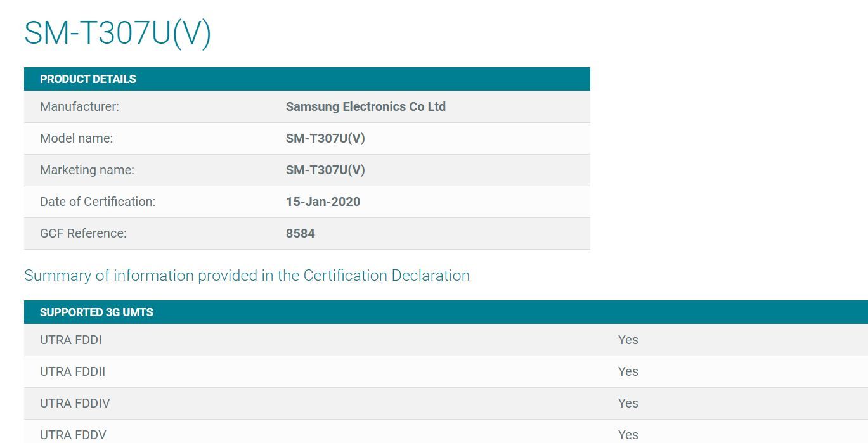Select the 15-Jan-2020 certification date

(x=323, y=202)
